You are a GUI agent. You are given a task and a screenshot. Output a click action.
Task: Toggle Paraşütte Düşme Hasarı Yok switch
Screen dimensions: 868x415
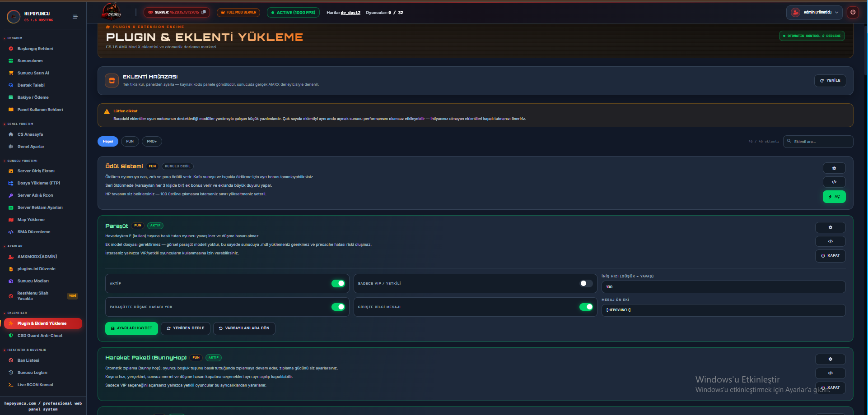338,307
